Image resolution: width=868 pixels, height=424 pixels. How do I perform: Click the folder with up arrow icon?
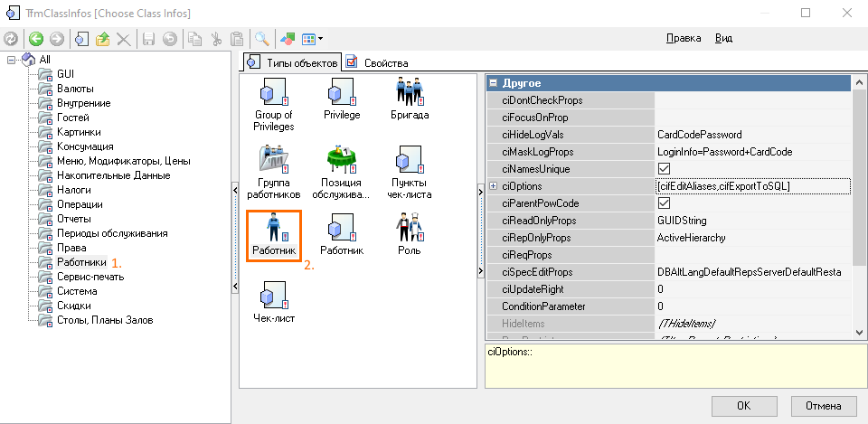[102, 39]
